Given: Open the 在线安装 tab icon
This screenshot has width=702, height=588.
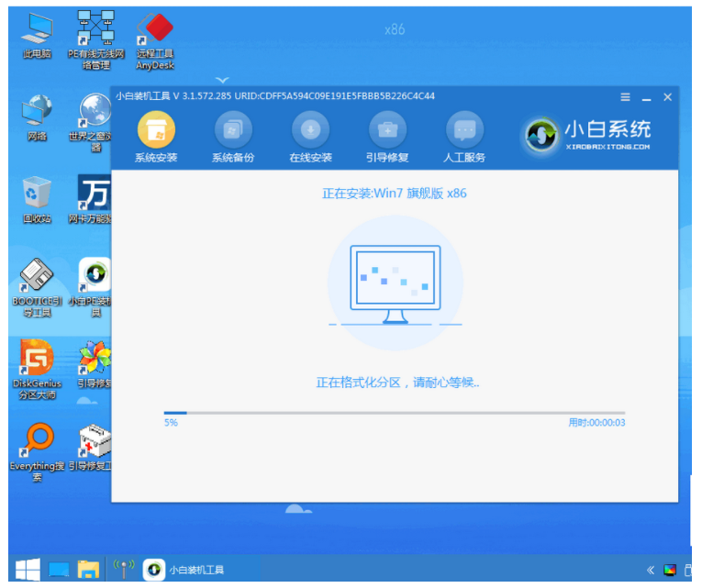Looking at the screenshot, I should point(310,129).
